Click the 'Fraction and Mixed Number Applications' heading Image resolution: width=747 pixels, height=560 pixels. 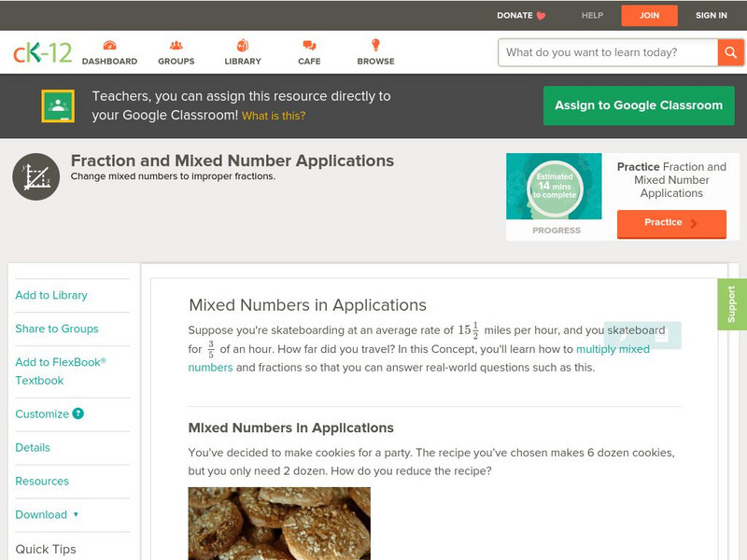(233, 161)
